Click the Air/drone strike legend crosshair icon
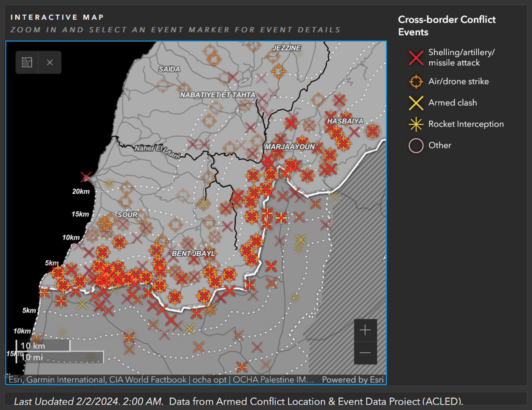Image resolution: width=532 pixels, height=410 pixels. pos(416,82)
